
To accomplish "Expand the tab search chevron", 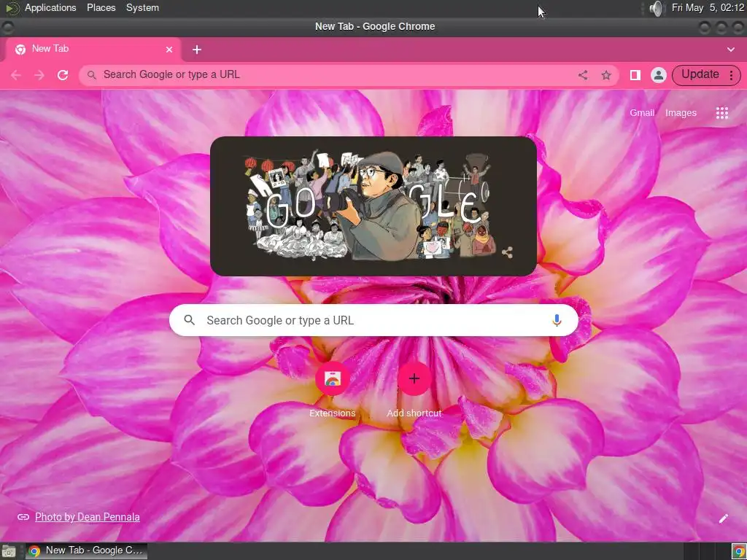I will pyautogui.click(x=731, y=50).
